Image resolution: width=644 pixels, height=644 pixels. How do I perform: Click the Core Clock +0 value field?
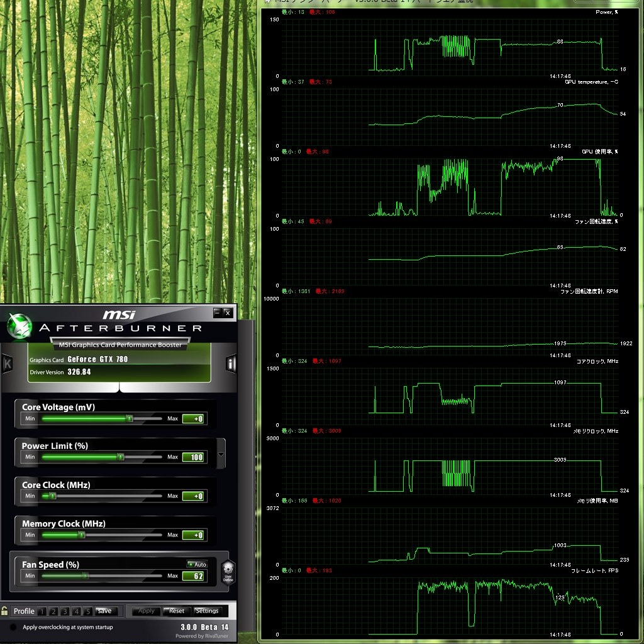pyautogui.click(x=193, y=496)
